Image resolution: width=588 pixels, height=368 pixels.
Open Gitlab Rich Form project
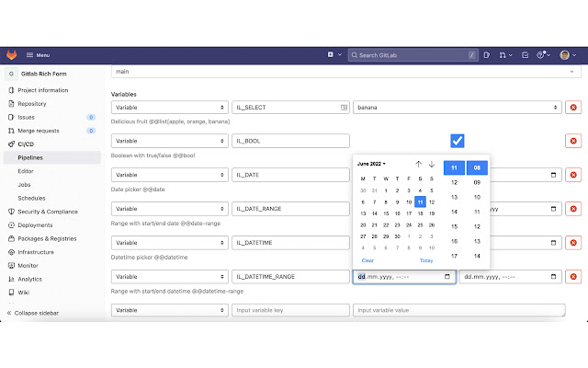43,74
